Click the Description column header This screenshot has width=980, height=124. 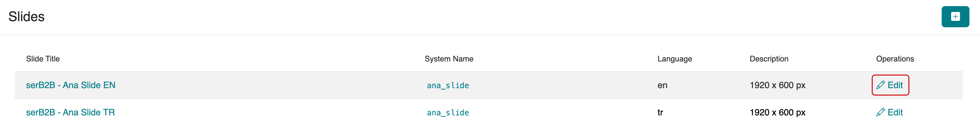point(769,59)
